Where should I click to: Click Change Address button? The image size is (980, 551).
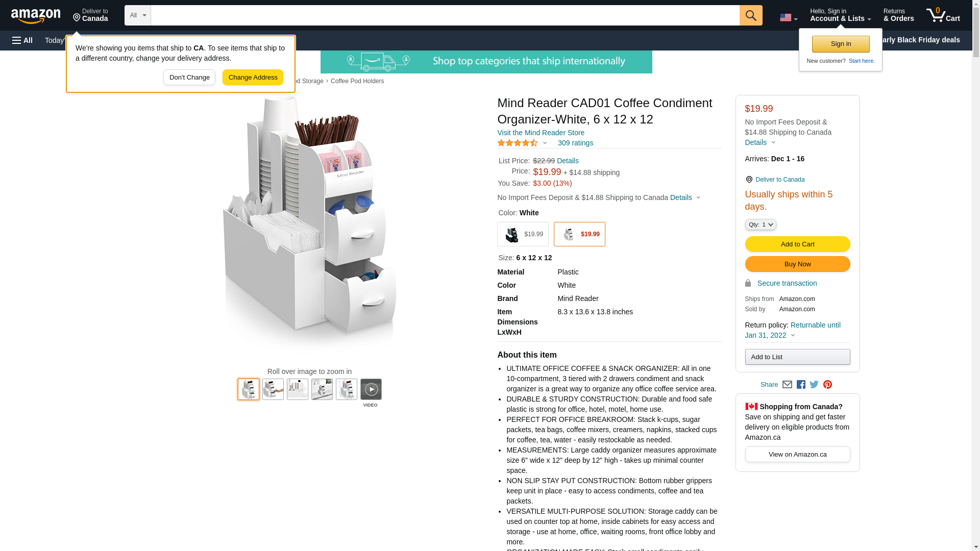point(253,78)
